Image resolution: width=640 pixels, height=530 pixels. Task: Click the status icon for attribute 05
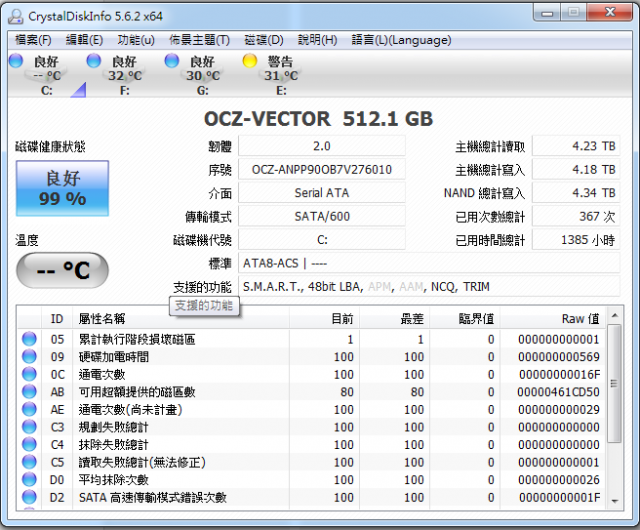29,339
